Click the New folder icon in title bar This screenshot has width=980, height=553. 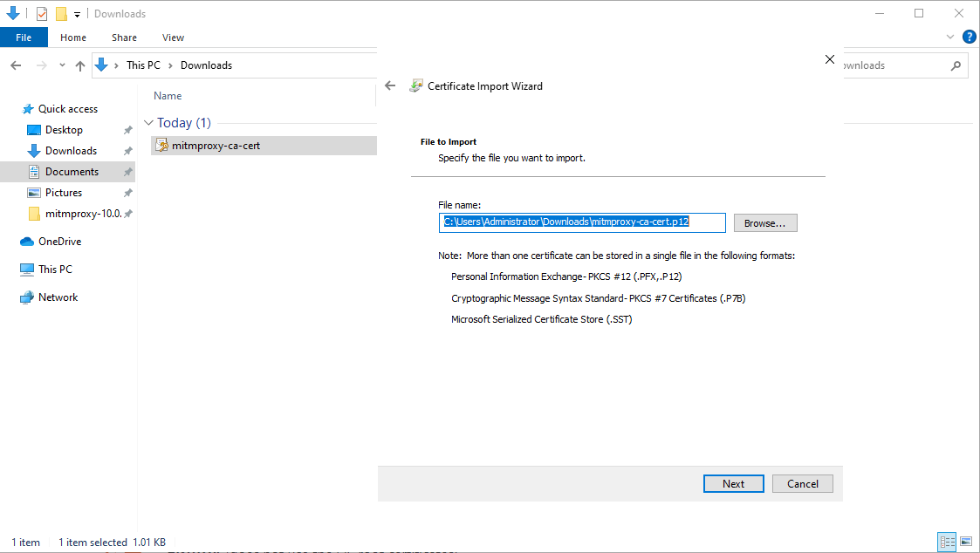pyautogui.click(x=61, y=14)
